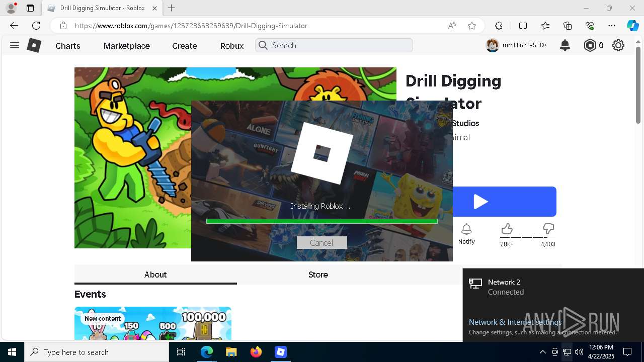Click the Roblox search field
Image resolution: width=644 pixels, height=362 pixels.
point(334,45)
